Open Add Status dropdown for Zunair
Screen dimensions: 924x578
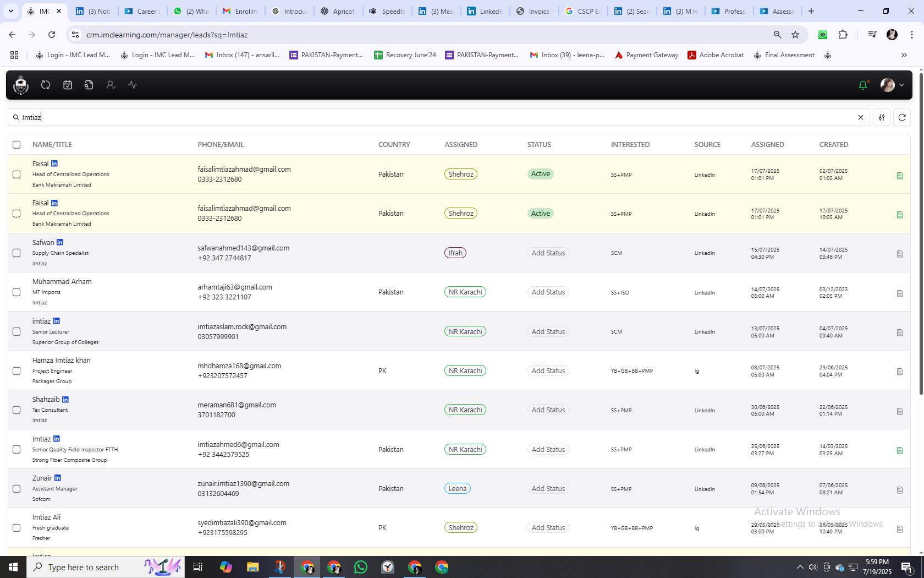pos(548,488)
